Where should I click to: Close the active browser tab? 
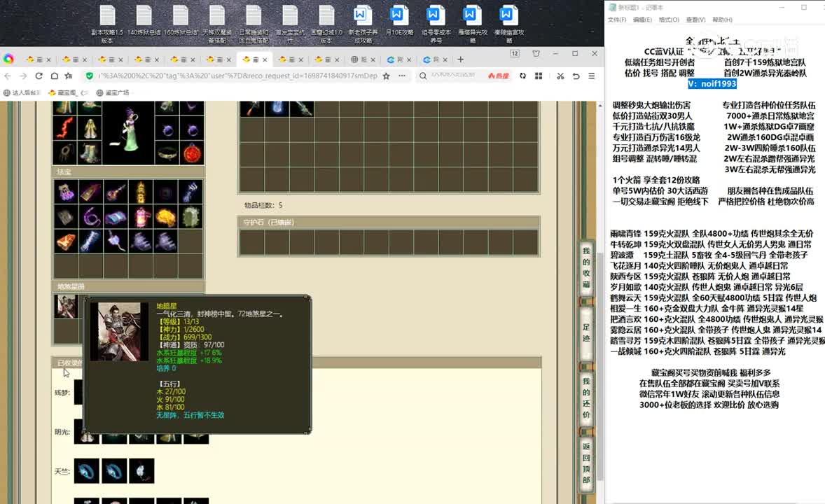click(265, 60)
